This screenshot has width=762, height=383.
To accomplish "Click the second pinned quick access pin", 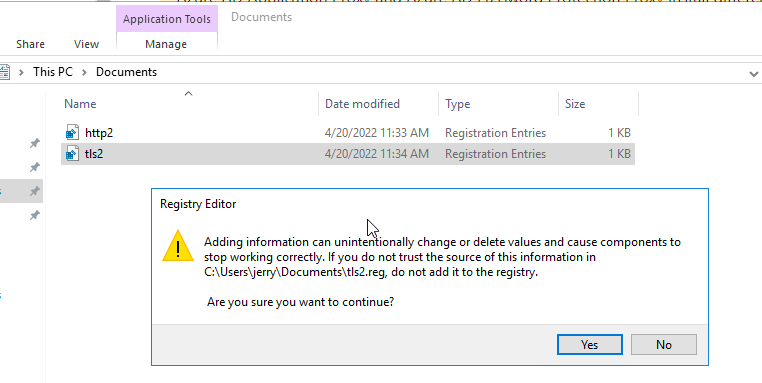I will point(35,167).
